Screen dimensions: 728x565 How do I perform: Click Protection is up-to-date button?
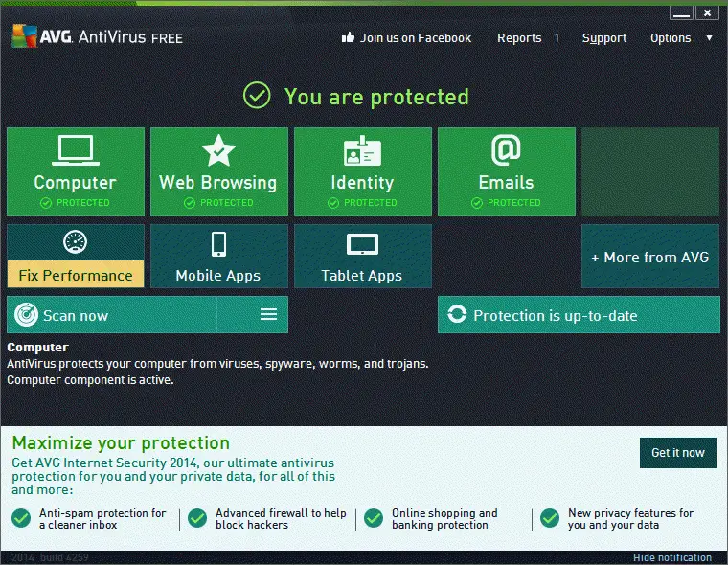point(579,314)
